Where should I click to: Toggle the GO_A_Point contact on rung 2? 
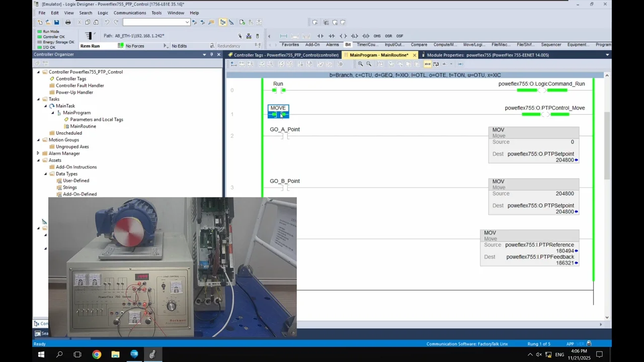click(285, 136)
